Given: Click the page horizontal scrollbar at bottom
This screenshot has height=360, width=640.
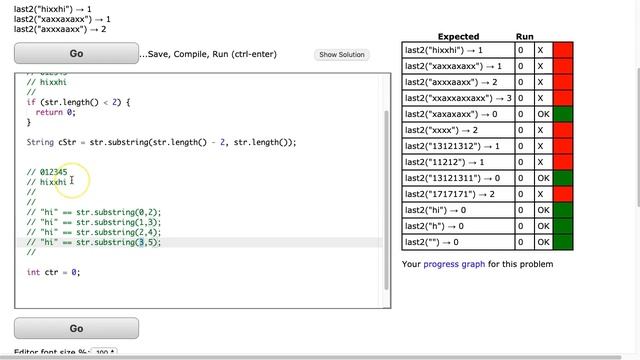Looking at the screenshot, I should [310, 358].
